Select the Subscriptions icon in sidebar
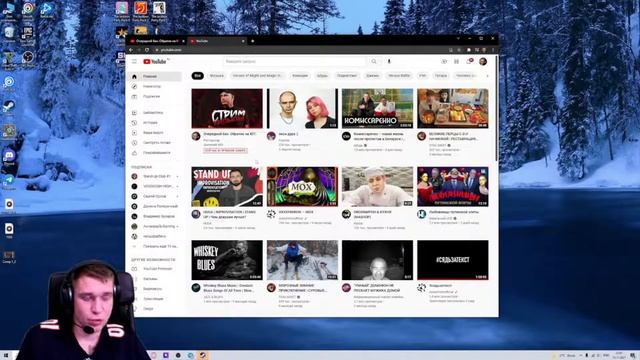 [x=134, y=96]
